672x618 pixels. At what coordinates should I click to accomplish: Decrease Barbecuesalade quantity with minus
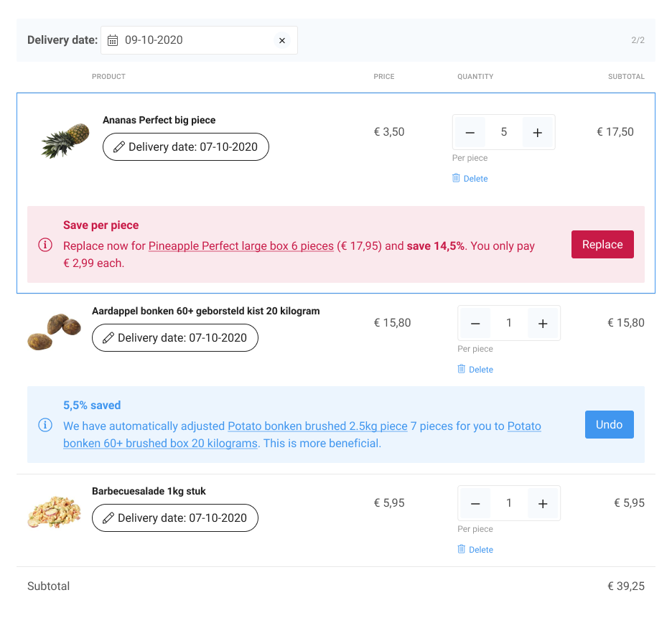pos(475,503)
